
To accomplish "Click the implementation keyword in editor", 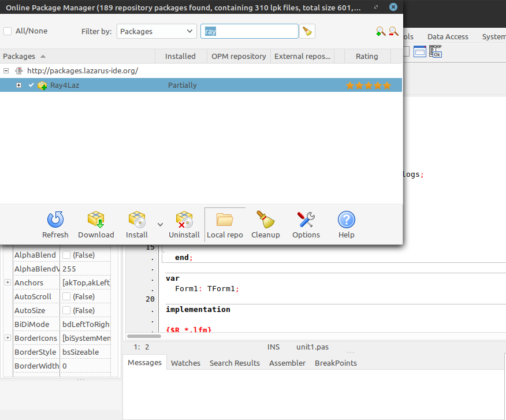I will (x=198, y=309).
